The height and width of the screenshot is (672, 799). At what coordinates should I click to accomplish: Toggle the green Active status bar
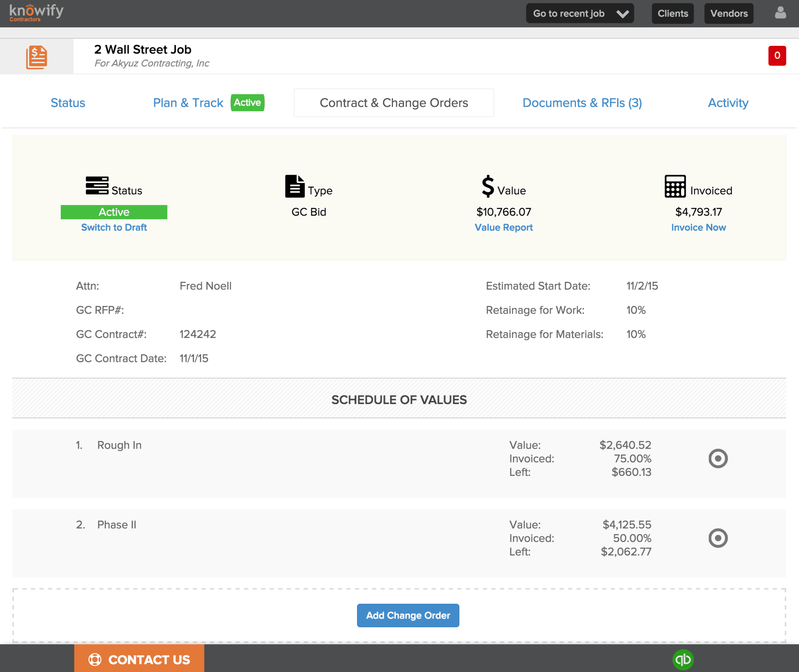(114, 212)
